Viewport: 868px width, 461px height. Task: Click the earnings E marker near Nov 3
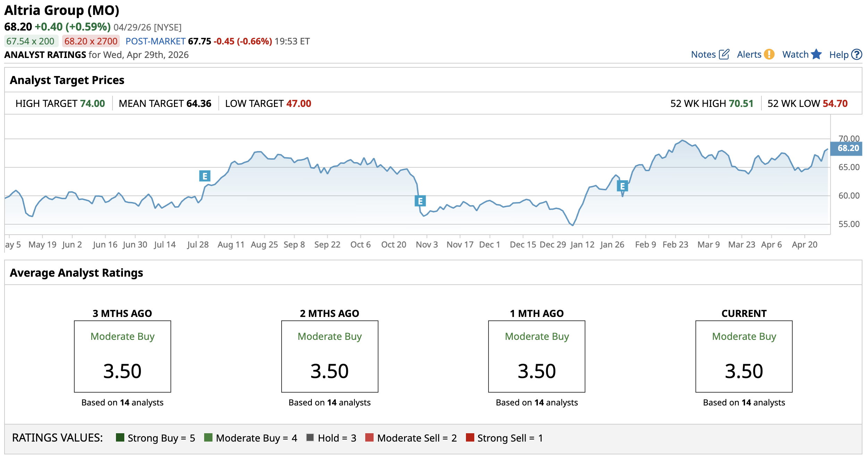(420, 201)
